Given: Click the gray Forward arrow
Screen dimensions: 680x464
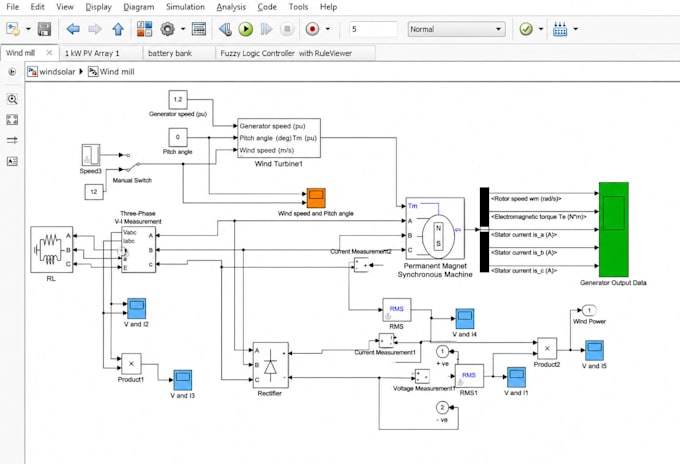Looking at the screenshot, I should (x=95, y=29).
